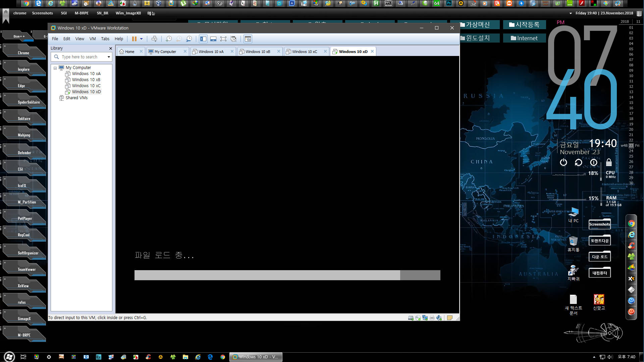This screenshot has width=644, height=362.
Task: Click the sound card status icon
Action: click(x=439, y=318)
